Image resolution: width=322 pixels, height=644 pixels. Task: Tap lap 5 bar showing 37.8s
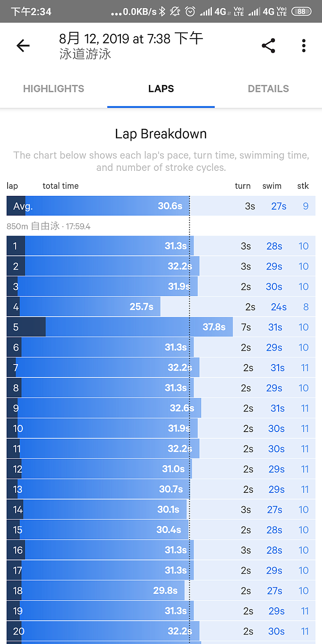tap(120, 327)
